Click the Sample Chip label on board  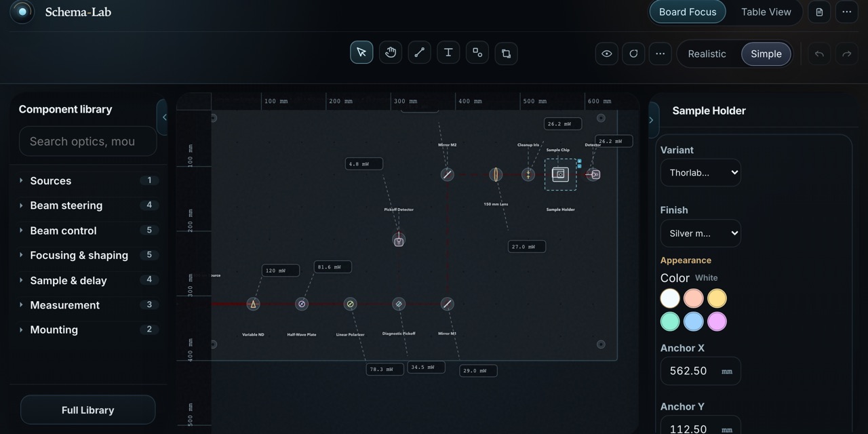[x=558, y=150]
